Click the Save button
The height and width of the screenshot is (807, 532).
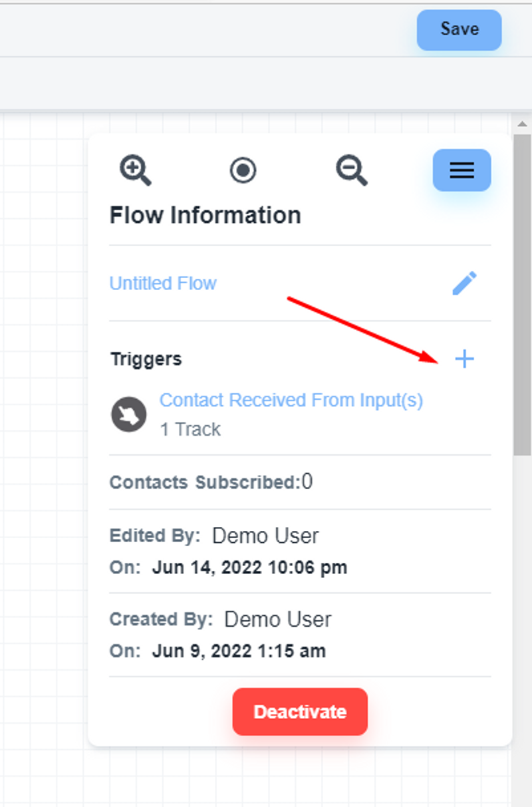tap(459, 30)
